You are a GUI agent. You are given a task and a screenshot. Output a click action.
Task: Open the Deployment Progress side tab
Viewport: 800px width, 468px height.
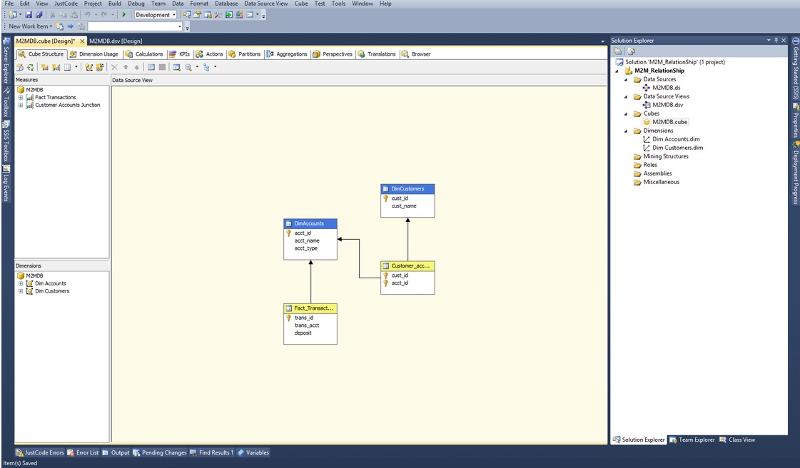click(795, 173)
